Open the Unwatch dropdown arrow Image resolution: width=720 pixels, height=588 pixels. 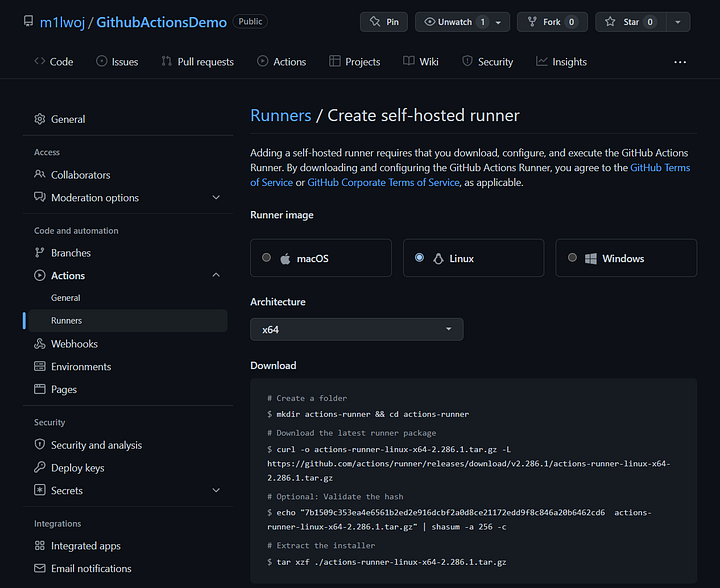point(498,22)
